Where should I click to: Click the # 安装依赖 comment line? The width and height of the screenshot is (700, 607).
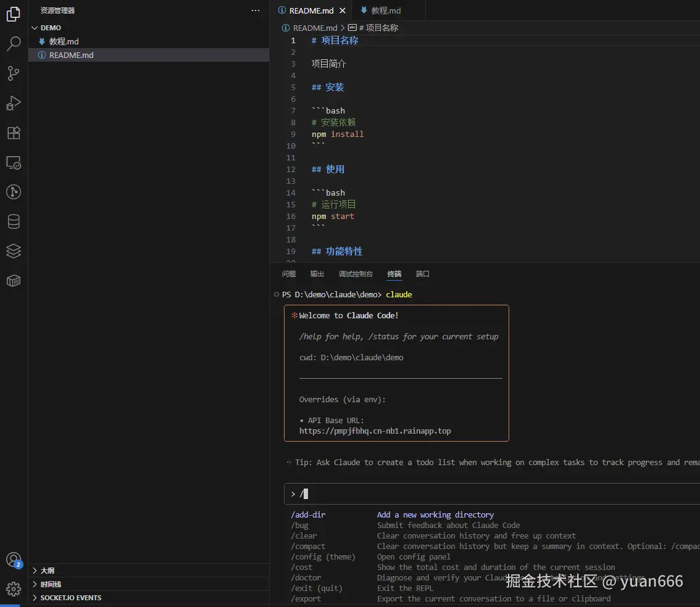[333, 122]
